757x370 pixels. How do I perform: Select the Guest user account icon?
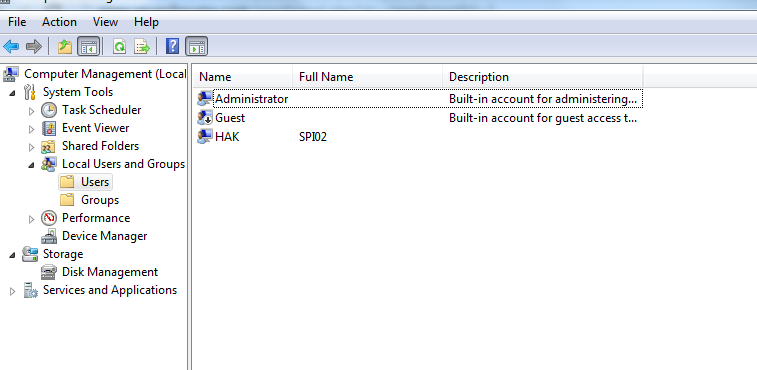point(205,117)
